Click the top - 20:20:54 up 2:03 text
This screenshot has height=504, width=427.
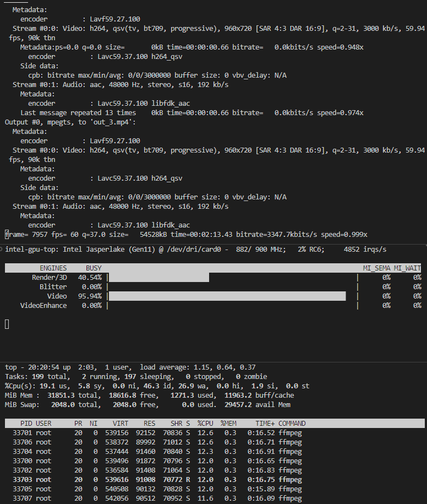(x=51, y=367)
